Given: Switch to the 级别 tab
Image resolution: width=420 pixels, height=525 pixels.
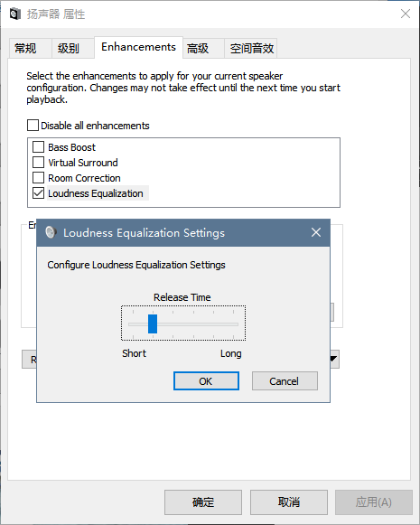Looking at the screenshot, I should pyautogui.click(x=72, y=49).
